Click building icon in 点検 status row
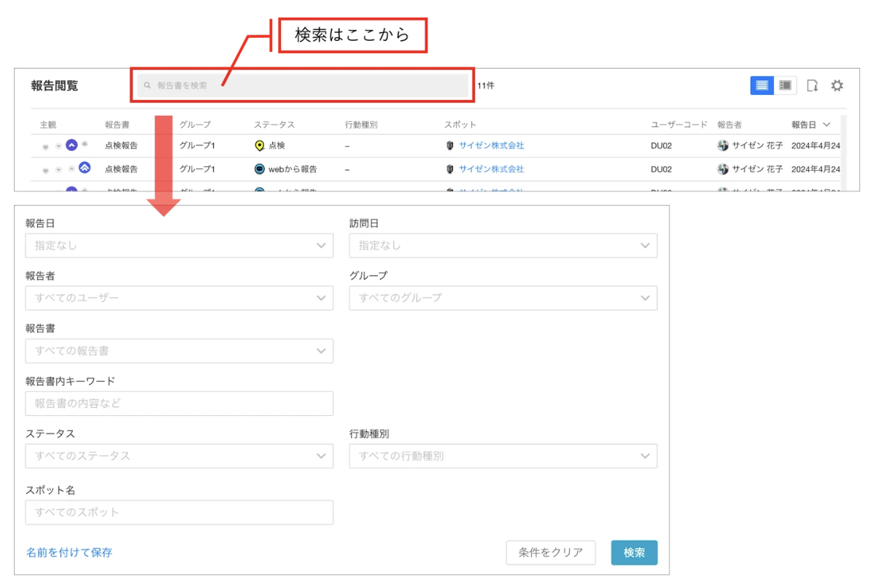 (450, 145)
